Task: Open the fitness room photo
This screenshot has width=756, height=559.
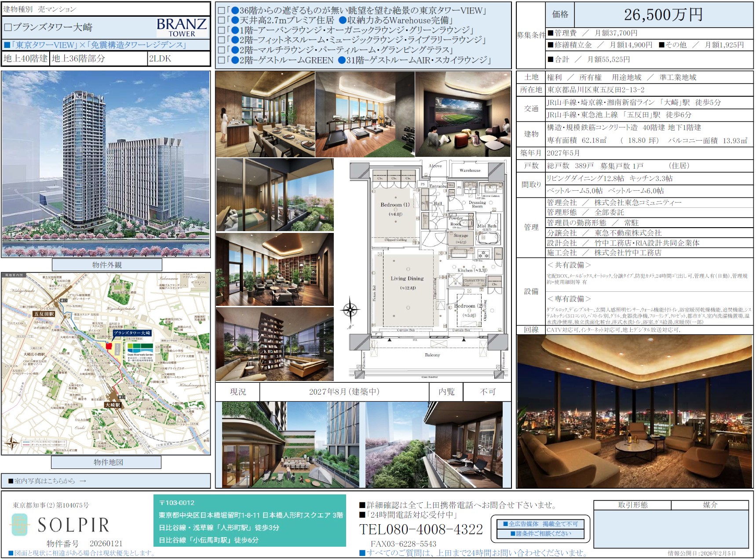Action: coord(365,114)
